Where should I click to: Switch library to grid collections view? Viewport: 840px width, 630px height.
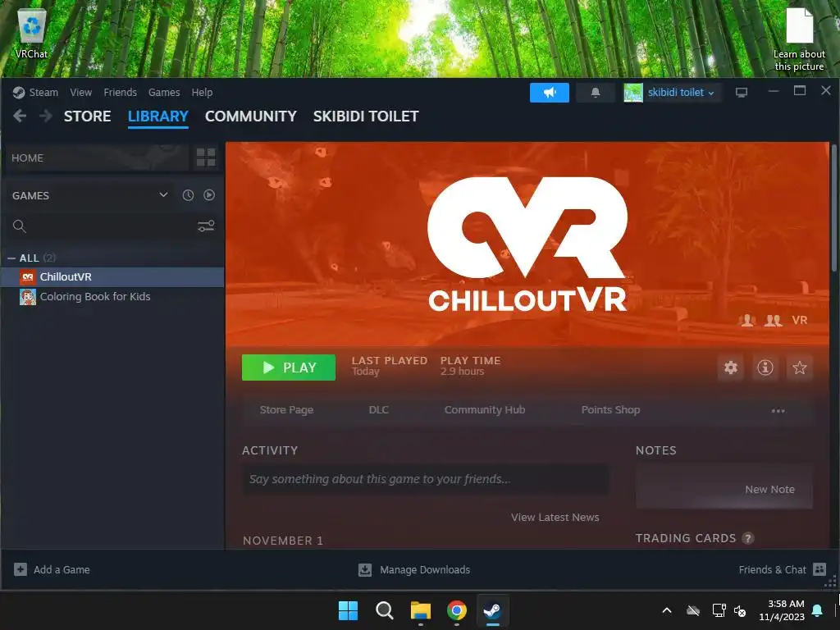(x=206, y=157)
